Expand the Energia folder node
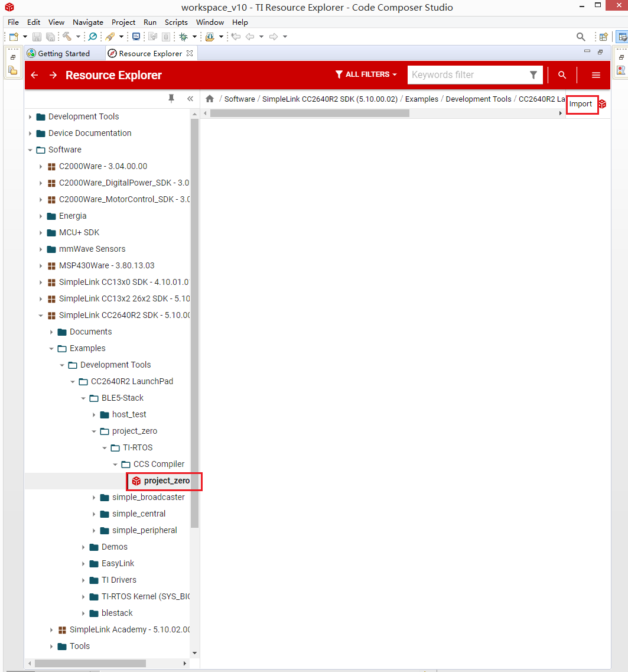This screenshot has height=672, width=628. (41, 216)
